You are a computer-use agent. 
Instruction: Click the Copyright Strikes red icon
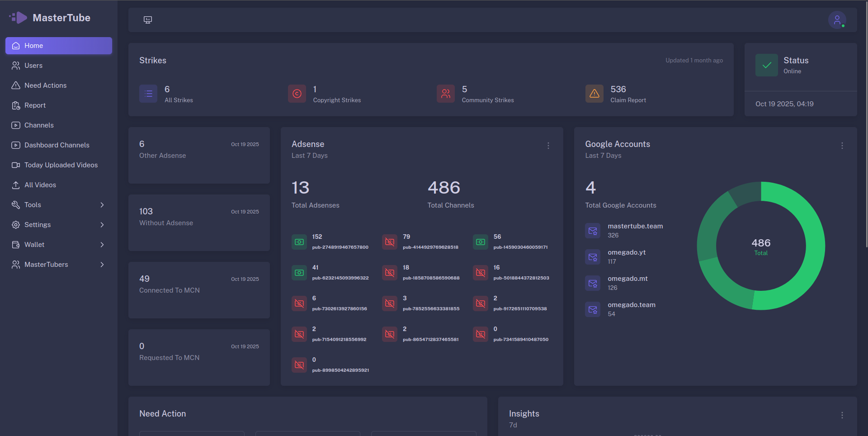tap(297, 94)
